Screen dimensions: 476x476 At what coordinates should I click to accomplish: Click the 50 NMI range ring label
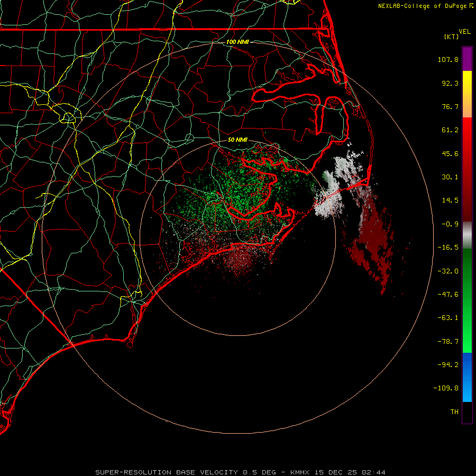pyautogui.click(x=237, y=140)
